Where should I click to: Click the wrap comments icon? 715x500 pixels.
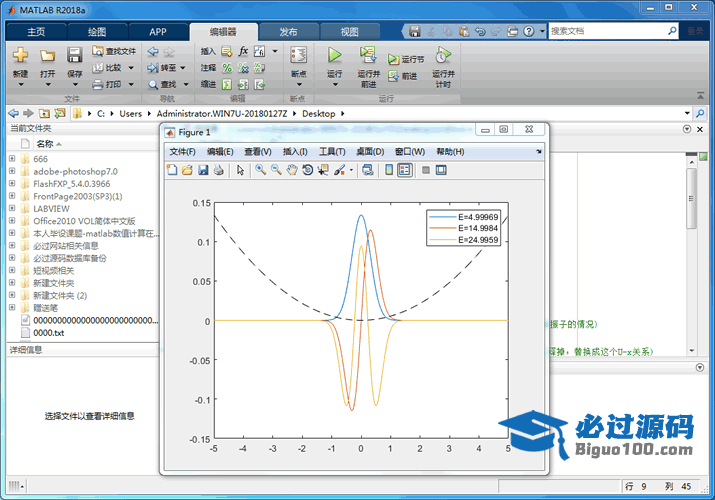(x=259, y=68)
